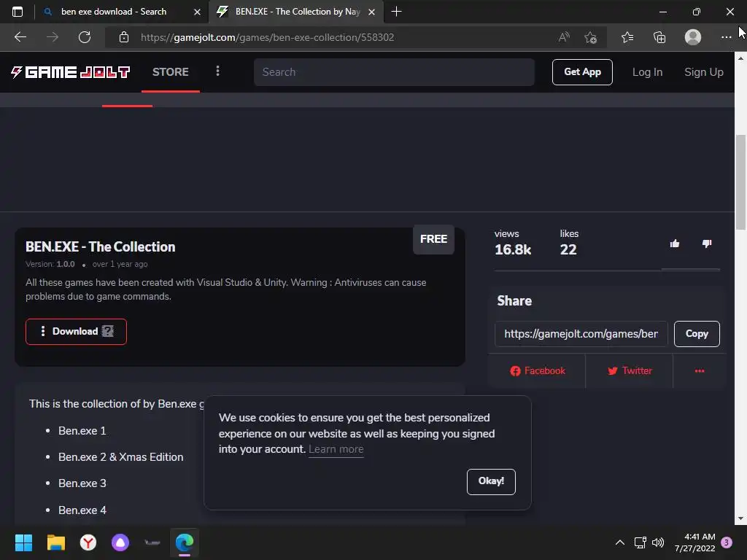This screenshot has height=560, width=747.
Task: Select the share URL text field
Action: [x=581, y=334]
